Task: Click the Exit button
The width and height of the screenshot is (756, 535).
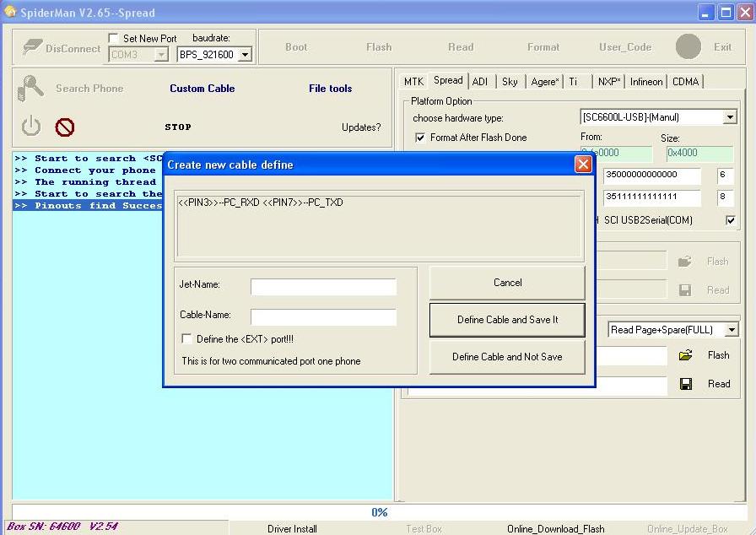Action: (723, 46)
